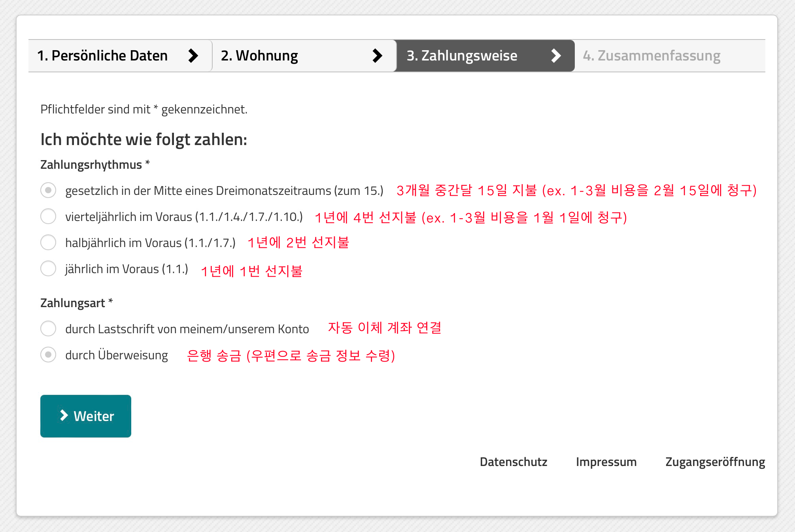Screen dimensions: 795x532
Task: Click chevron arrow on Wohnung step
Action: pos(377,56)
